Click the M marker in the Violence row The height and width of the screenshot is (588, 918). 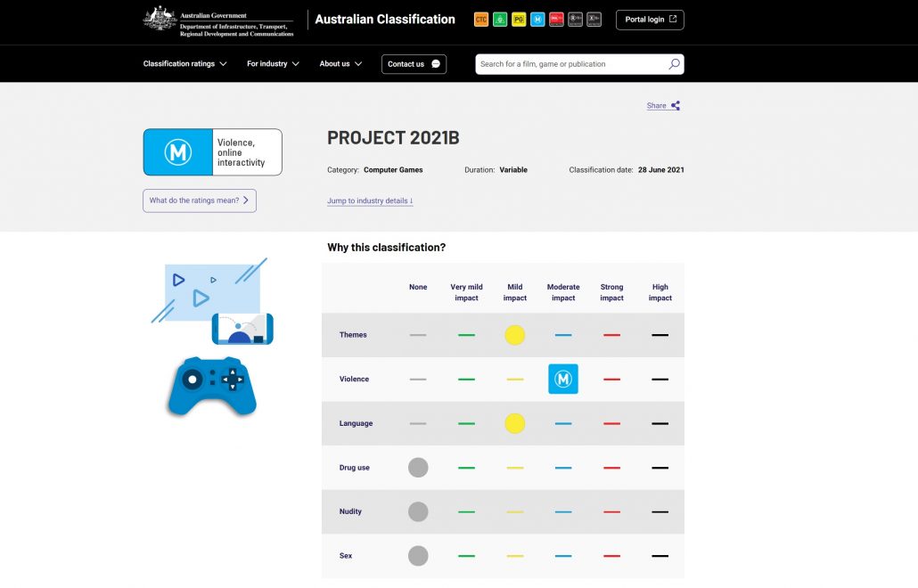tap(563, 380)
